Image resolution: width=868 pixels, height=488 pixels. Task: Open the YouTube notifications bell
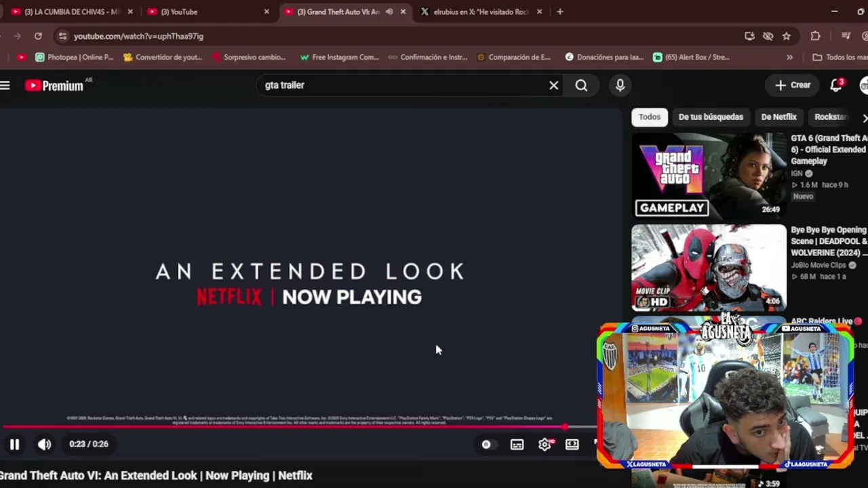click(x=836, y=85)
